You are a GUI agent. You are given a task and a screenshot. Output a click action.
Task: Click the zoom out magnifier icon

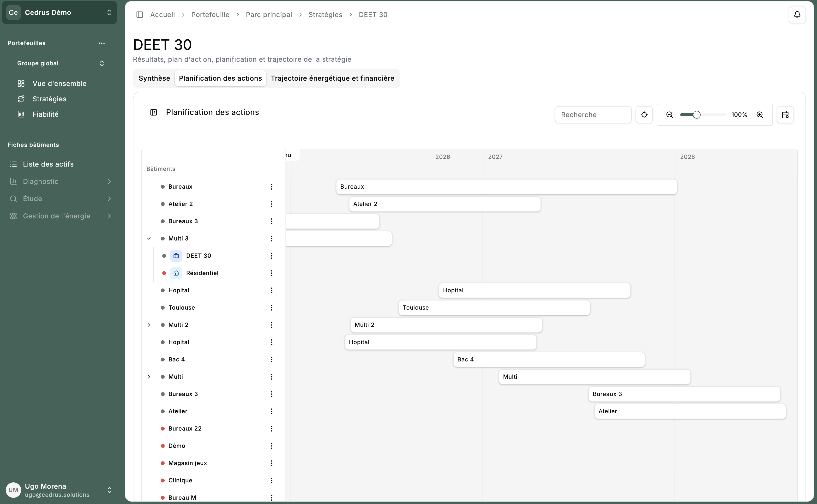pyautogui.click(x=669, y=115)
